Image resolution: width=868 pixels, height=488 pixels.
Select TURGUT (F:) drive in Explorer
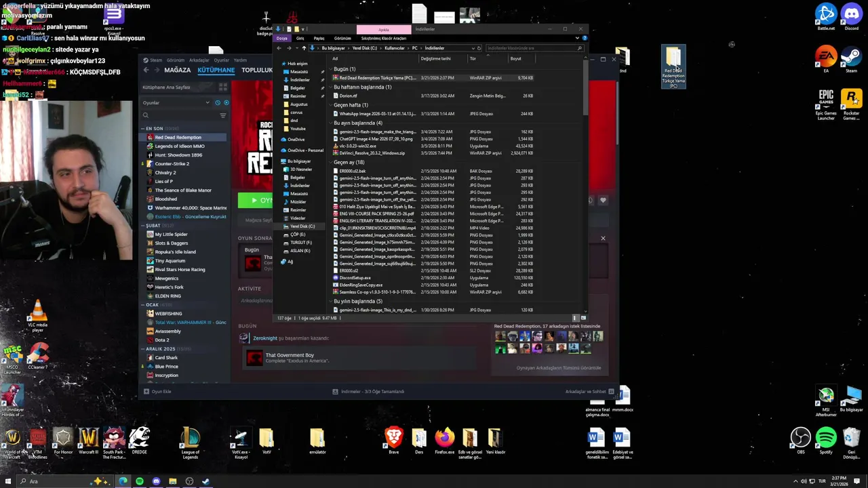[x=301, y=243]
